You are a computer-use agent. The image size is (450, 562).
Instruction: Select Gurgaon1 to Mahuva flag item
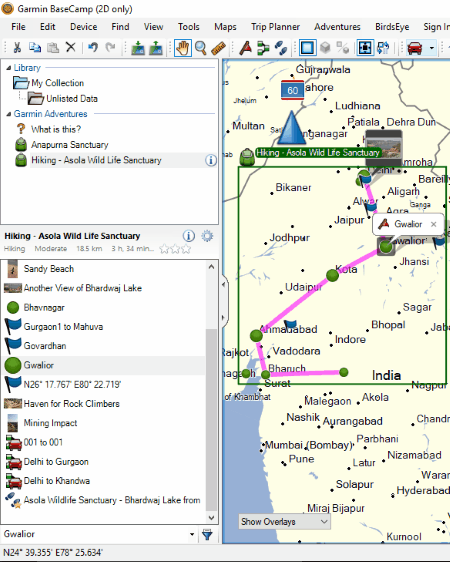(x=63, y=327)
